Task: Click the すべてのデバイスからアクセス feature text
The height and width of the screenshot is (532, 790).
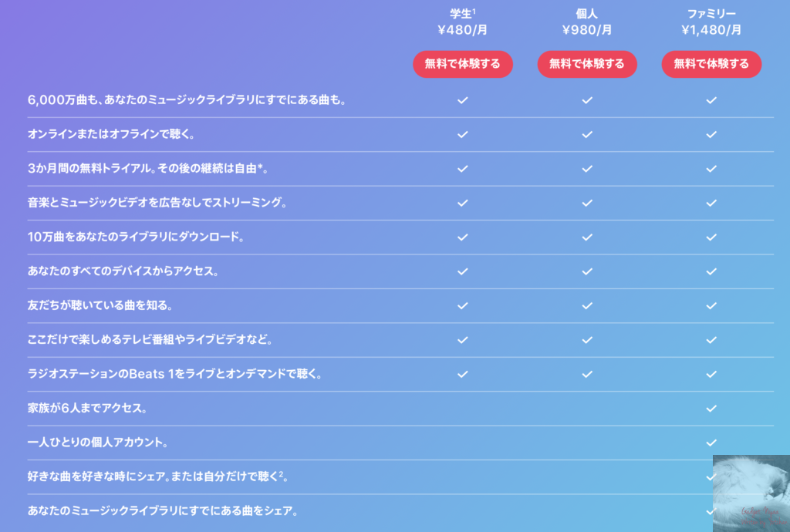Action: 123,271
